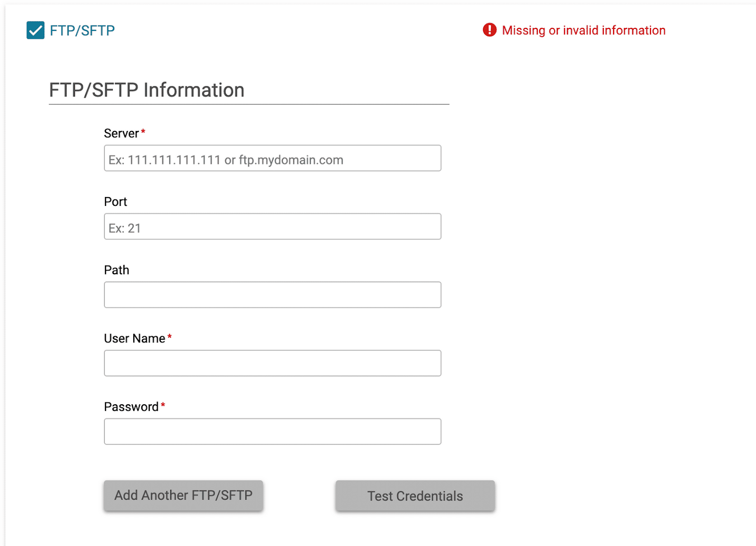This screenshot has width=756, height=546.
Task: Focus the Server input field
Action: tap(272, 158)
